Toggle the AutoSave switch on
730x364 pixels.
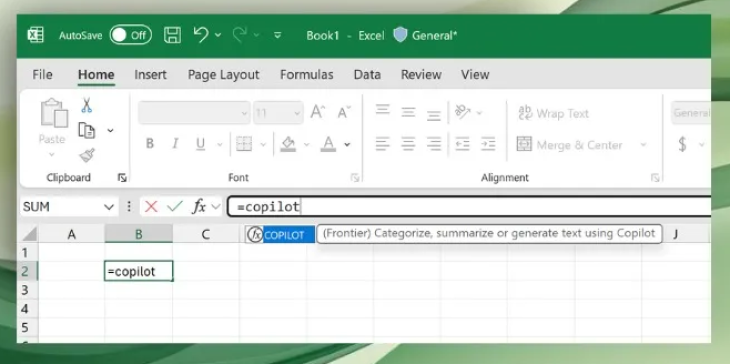click(130, 35)
